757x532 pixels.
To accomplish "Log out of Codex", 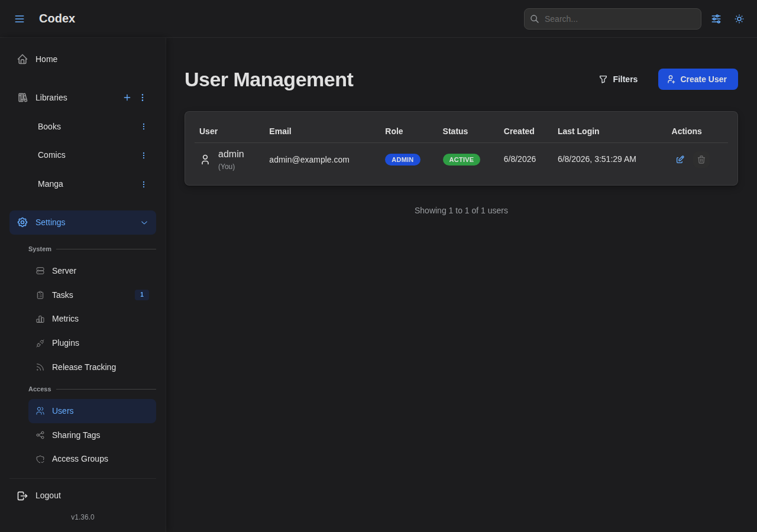I will pos(83,495).
